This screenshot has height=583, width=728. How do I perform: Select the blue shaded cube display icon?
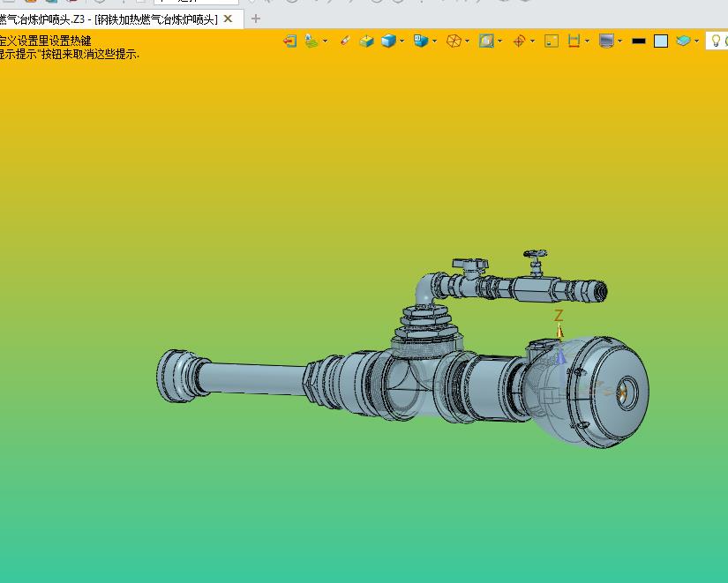coord(388,41)
